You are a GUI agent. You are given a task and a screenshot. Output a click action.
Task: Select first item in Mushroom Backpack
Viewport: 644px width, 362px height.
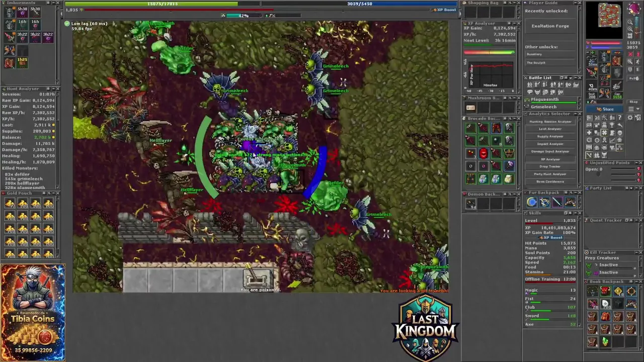click(470, 108)
